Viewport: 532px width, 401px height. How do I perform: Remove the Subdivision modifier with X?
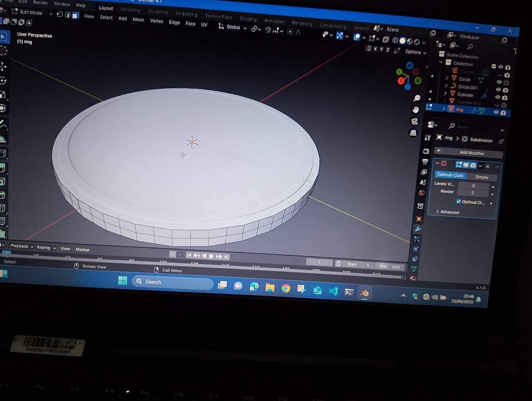(x=487, y=166)
